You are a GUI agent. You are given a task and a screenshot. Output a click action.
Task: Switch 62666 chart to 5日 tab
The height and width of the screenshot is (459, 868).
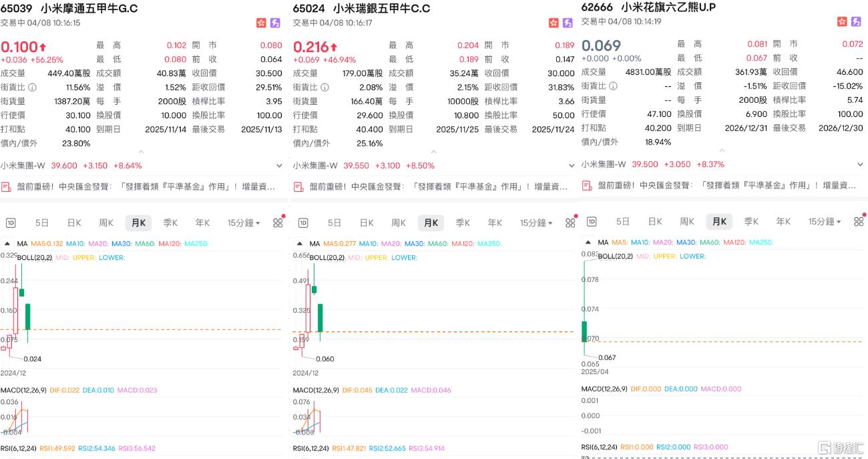pyautogui.click(x=623, y=222)
